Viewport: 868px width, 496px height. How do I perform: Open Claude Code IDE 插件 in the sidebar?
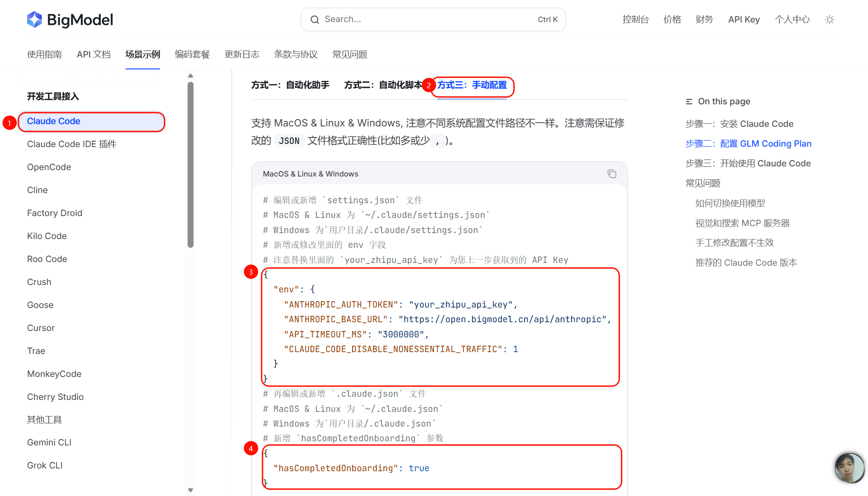[x=72, y=144]
